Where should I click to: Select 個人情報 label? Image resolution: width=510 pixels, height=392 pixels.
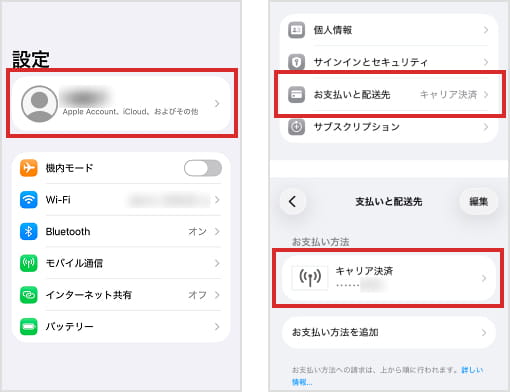point(333,30)
